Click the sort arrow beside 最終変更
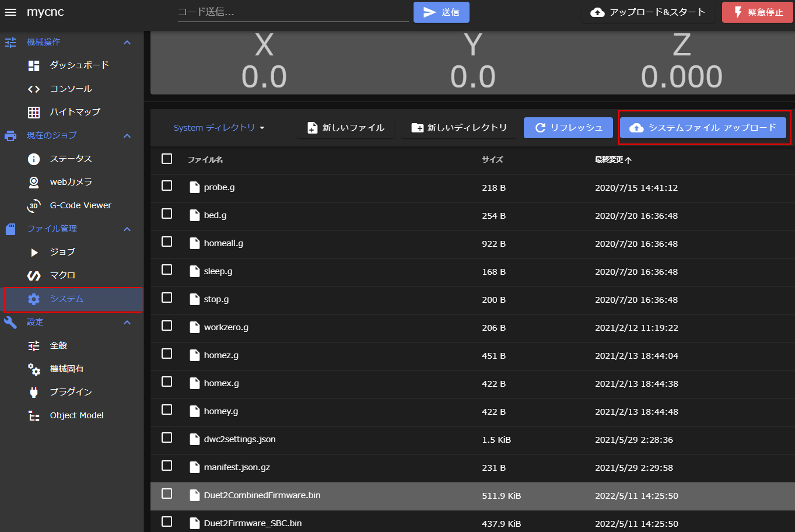795x532 pixels. coord(628,160)
